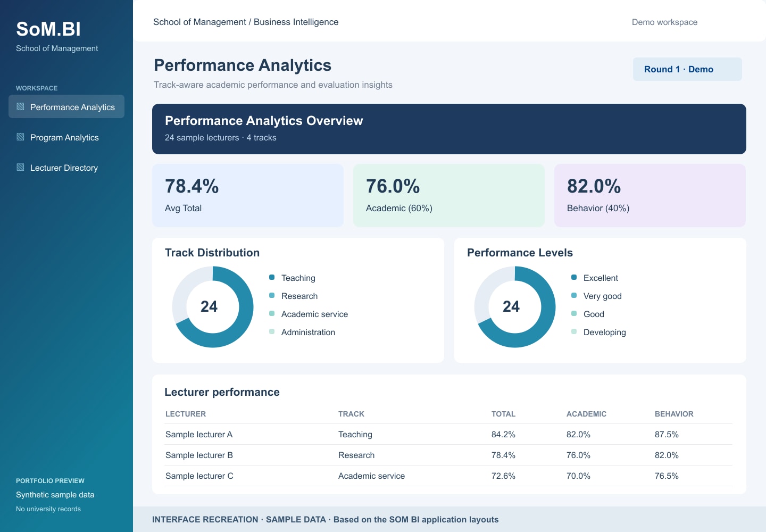Viewport: 766px width, 532px height.
Task: Select the Sample lecturer A row name
Action: coord(199,434)
